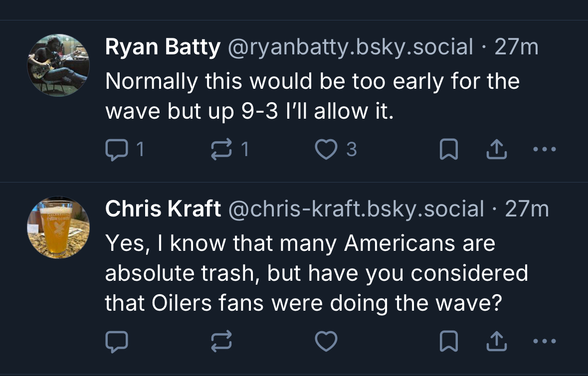Repost Chris Kraft's Oilers post
The width and height of the screenshot is (588, 376).
223,341
